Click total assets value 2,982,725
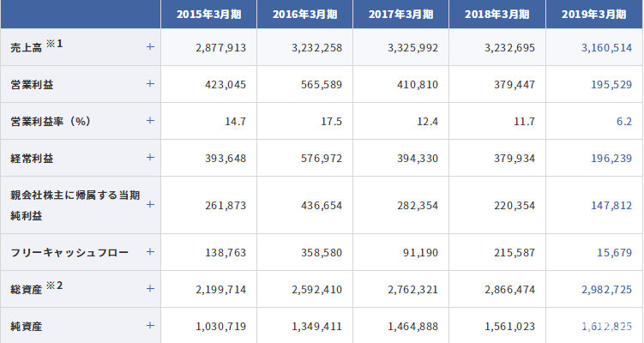This screenshot has height=343, width=644. click(x=606, y=290)
